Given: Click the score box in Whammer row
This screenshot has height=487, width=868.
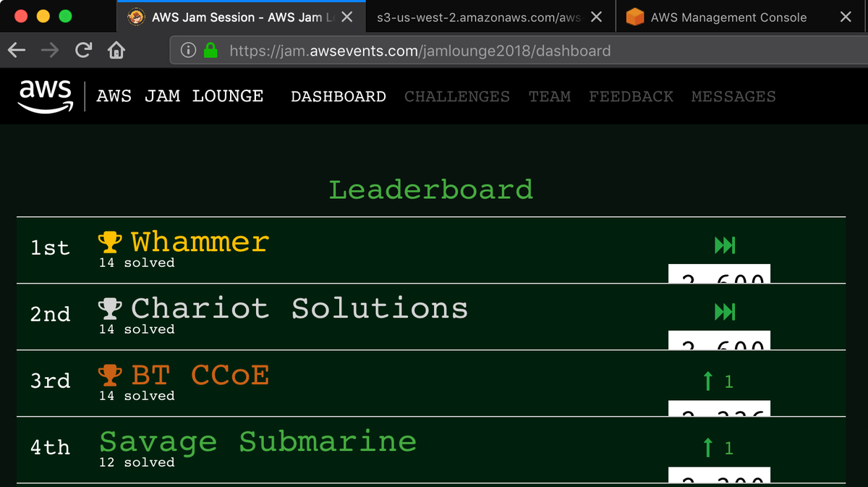Looking at the screenshot, I should point(719,274).
